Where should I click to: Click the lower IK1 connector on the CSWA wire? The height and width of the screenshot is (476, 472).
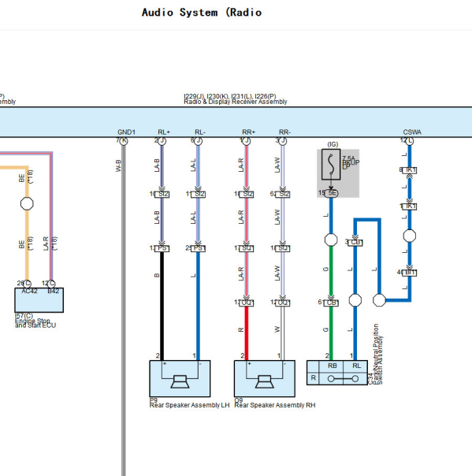click(x=410, y=206)
